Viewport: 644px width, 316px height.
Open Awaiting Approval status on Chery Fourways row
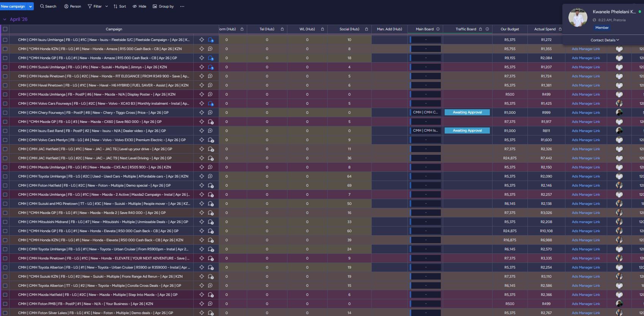(x=467, y=113)
